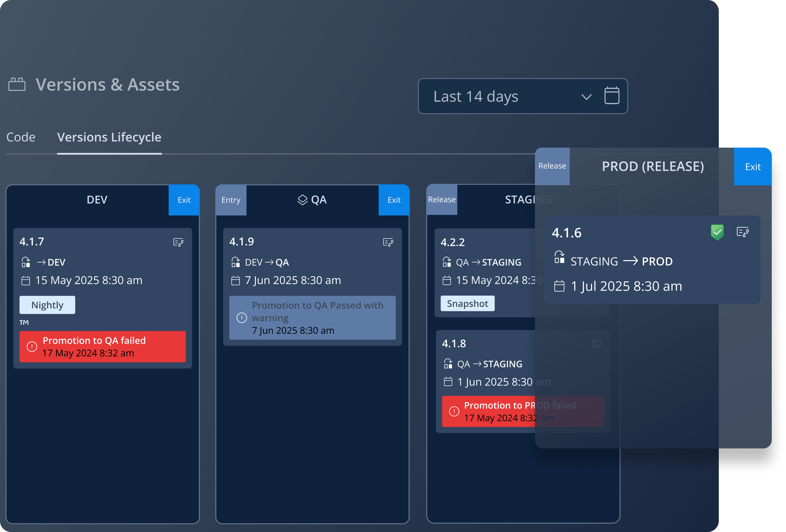Click layers icon beside QA heading
The width and height of the screenshot is (786, 532).
click(302, 200)
